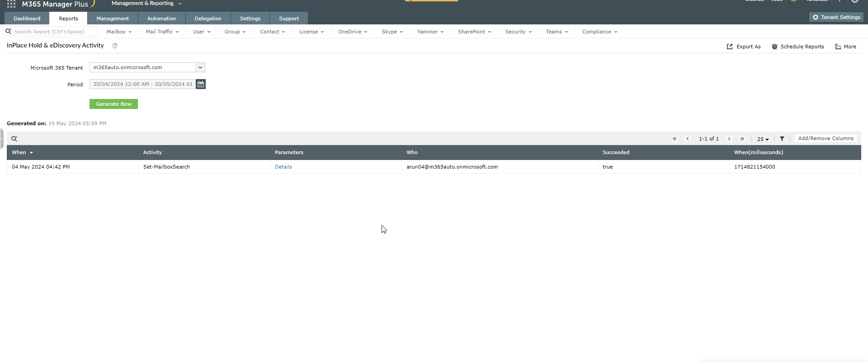Jump to the last results page
868x362 pixels.
point(742,139)
